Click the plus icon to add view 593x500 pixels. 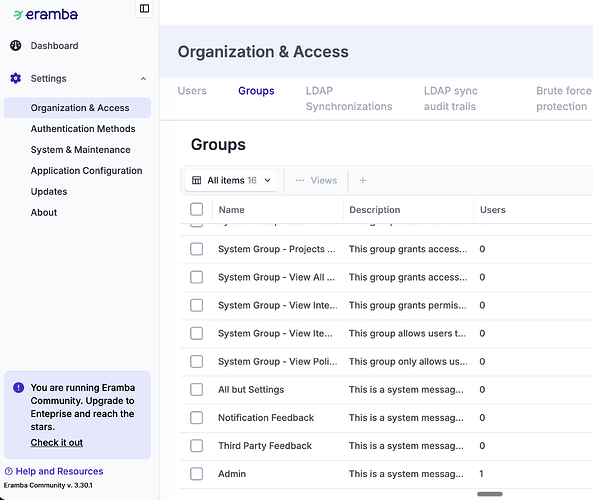363,180
